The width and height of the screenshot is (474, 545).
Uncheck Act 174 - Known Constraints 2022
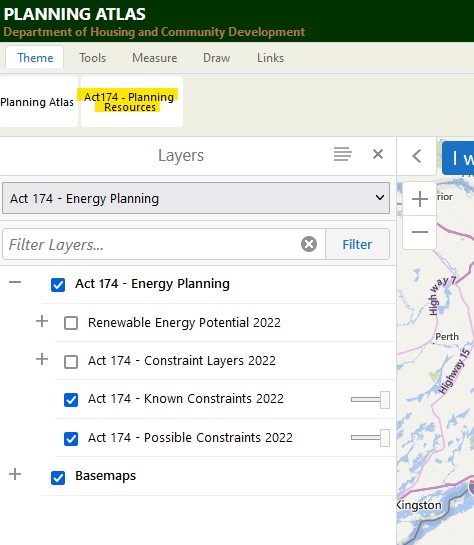71,400
